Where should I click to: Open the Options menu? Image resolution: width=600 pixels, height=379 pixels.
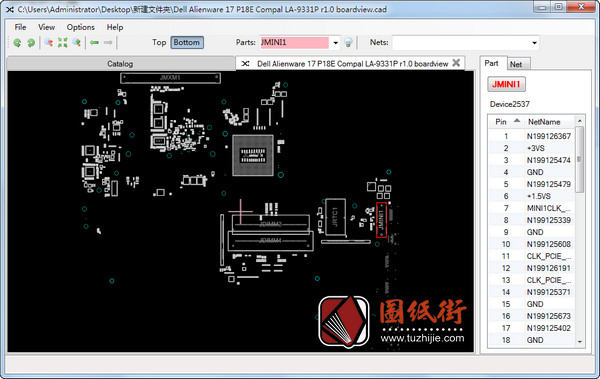(x=80, y=27)
